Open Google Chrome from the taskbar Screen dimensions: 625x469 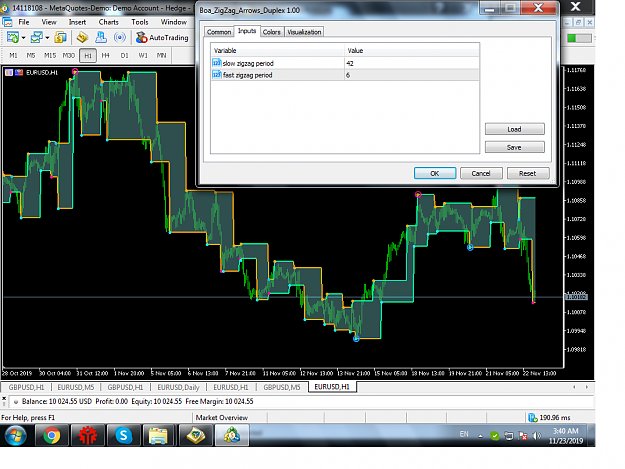(51, 435)
